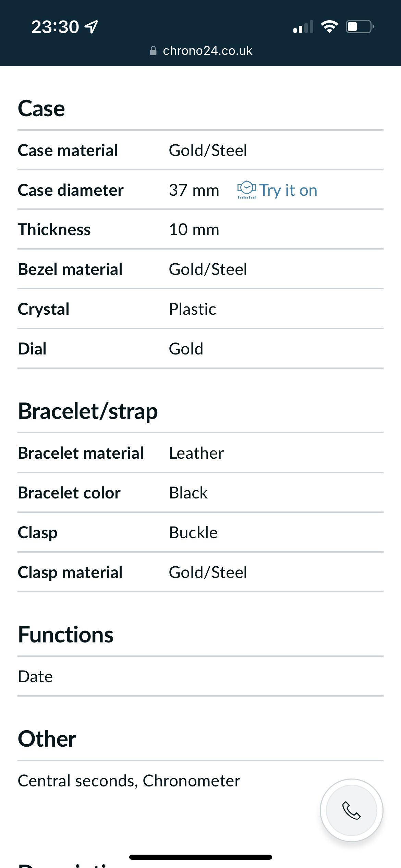The width and height of the screenshot is (401, 868).
Task: Tap the cellular signal bars icon
Action: coord(303,27)
